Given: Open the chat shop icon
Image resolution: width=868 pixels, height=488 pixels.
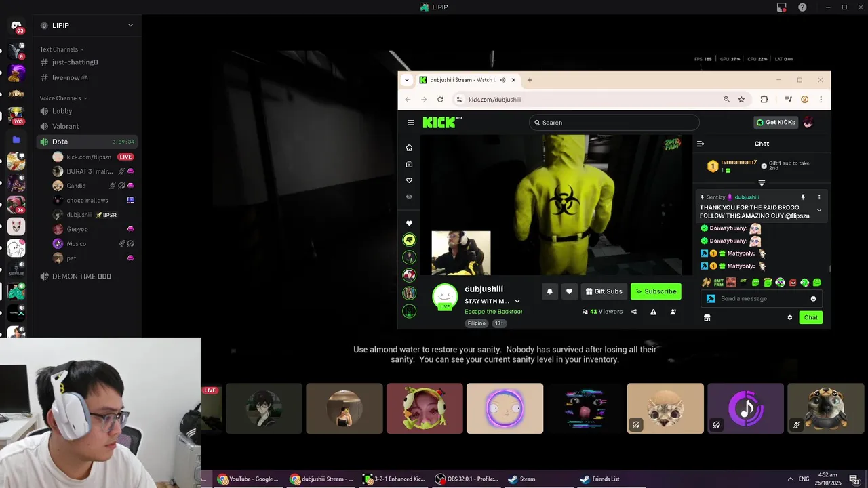Looking at the screenshot, I should point(707,317).
